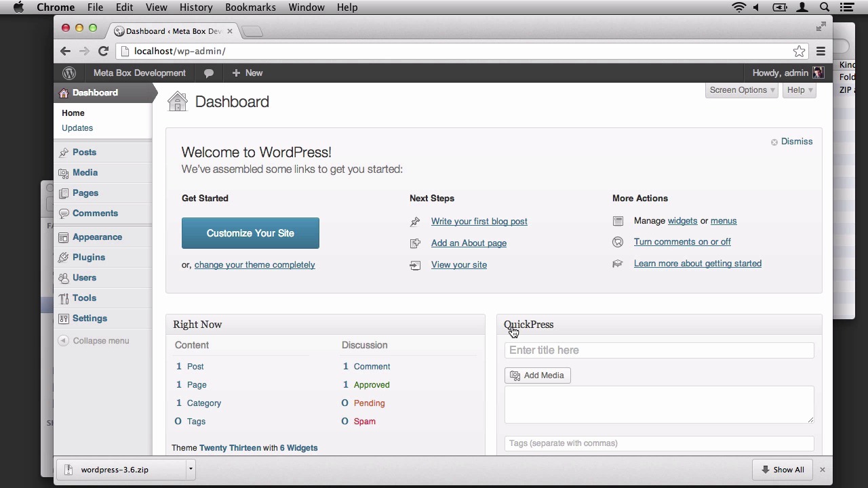Click the Wi-Fi icon in the macOS menu bar
868x488 pixels.
click(x=739, y=7)
